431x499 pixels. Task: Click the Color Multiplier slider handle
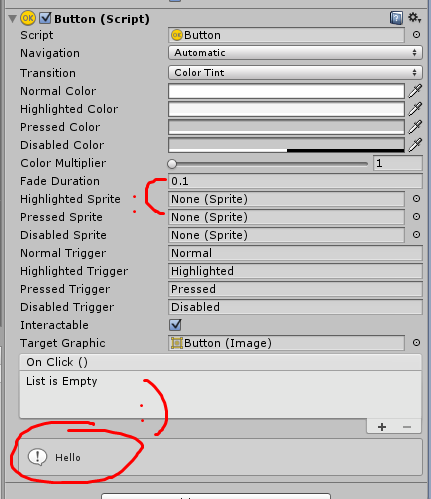[172, 164]
